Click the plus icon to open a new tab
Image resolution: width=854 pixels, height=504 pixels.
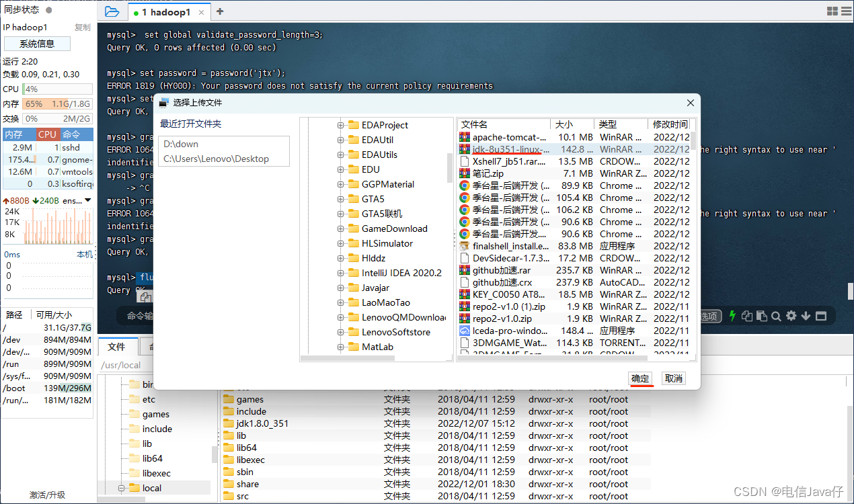pos(220,11)
